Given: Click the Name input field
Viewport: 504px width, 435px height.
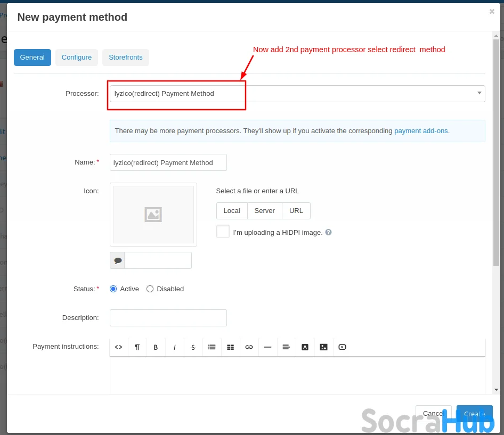Looking at the screenshot, I should pyautogui.click(x=168, y=162).
